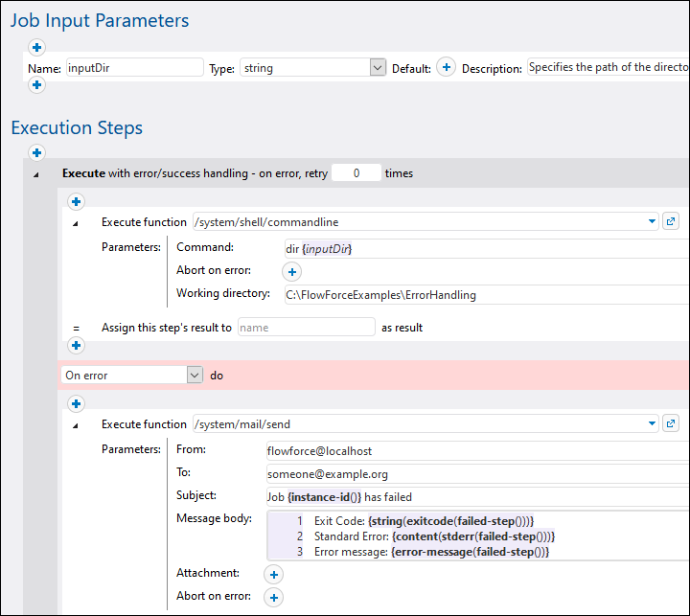Image resolution: width=690 pixels, height=616 pixels.
Task: Open the On error handler dropdown
Action: pyautogui.click(x=195, y=376)
